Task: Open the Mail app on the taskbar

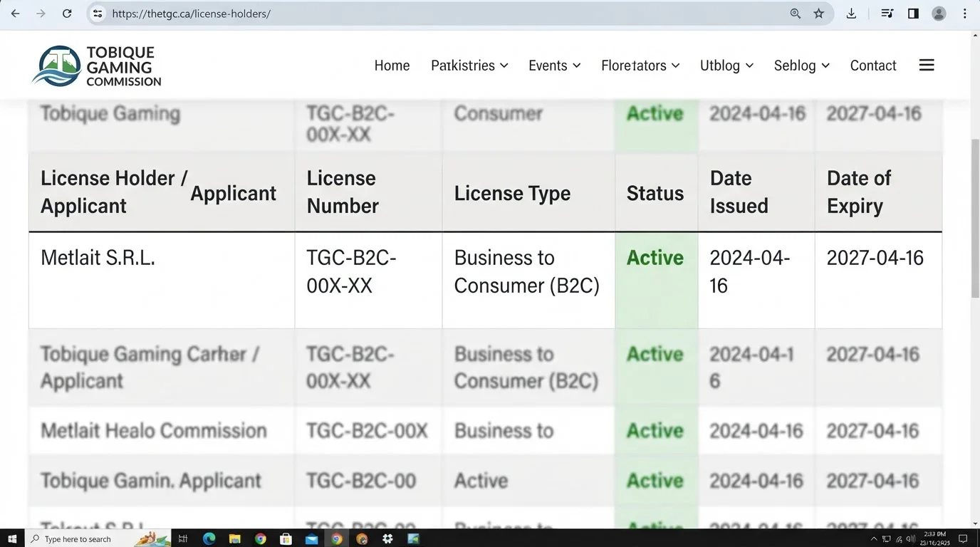Action: pyautogui.click(x=311, y=539)
